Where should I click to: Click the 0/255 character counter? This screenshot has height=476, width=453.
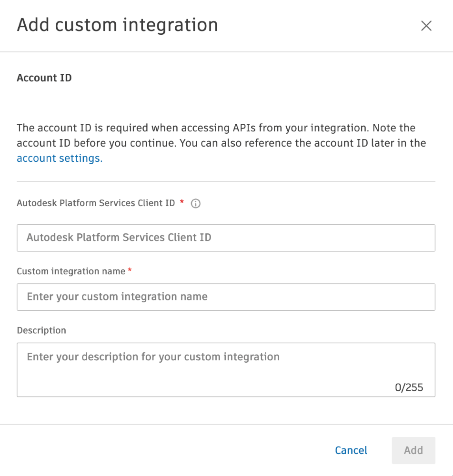[x=409, y=387]
